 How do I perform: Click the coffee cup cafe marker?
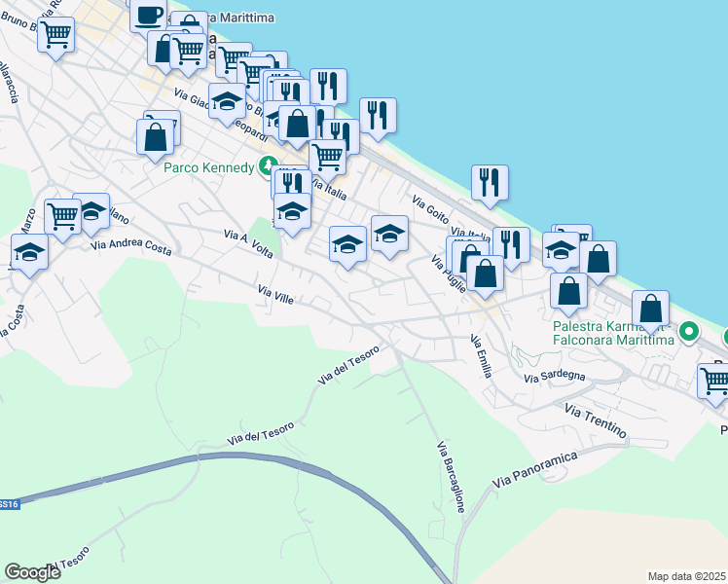[148, 16]
